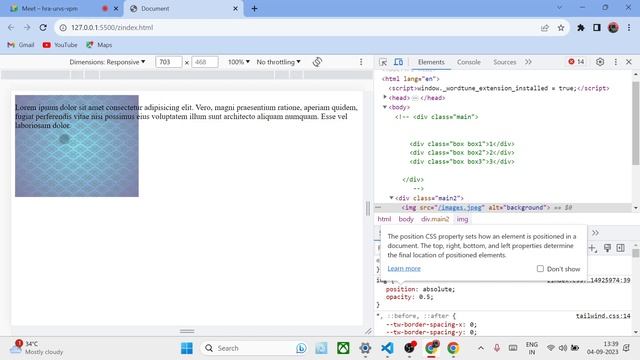
Task: Bookmark this page with the star icon
Action: [561, 28]
